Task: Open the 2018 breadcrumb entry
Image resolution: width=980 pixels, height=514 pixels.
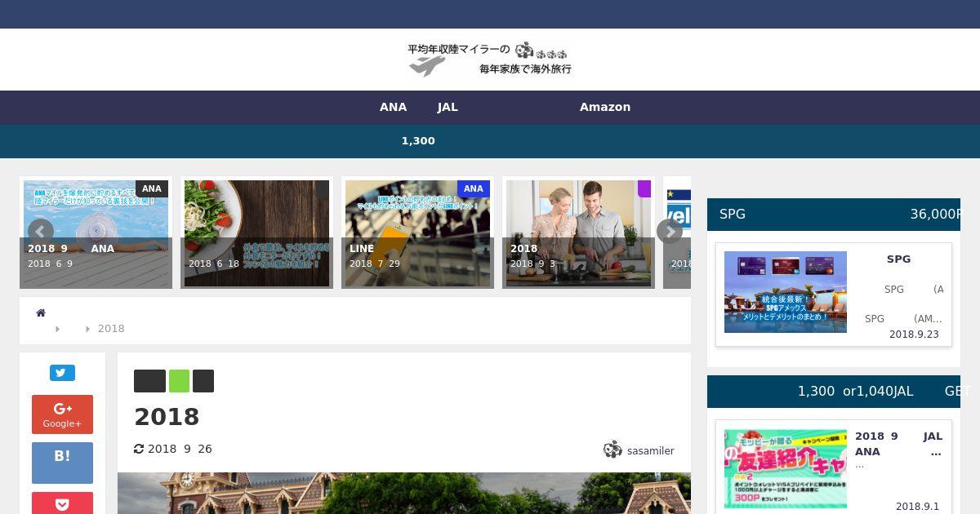Action: (111, 328)
